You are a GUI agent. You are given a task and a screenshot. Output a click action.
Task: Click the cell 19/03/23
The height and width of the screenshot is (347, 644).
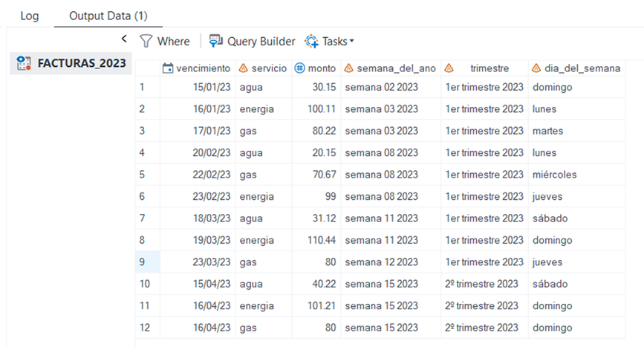198,240
